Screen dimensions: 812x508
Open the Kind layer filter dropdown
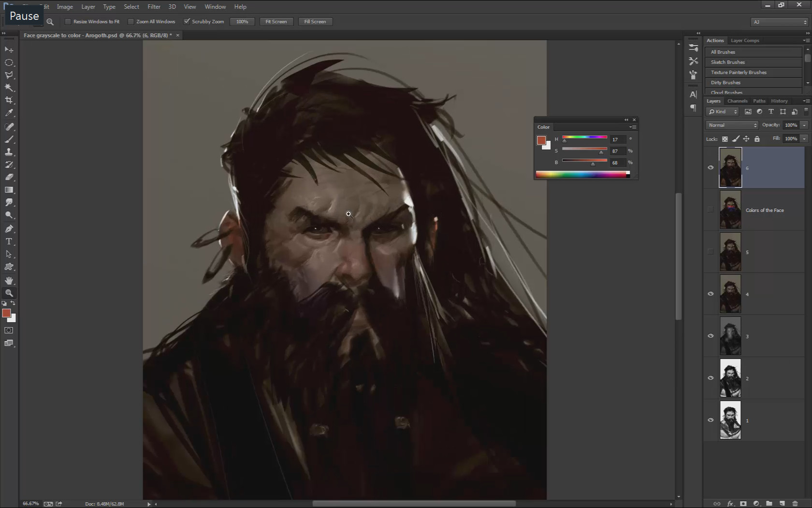point(723,112)
